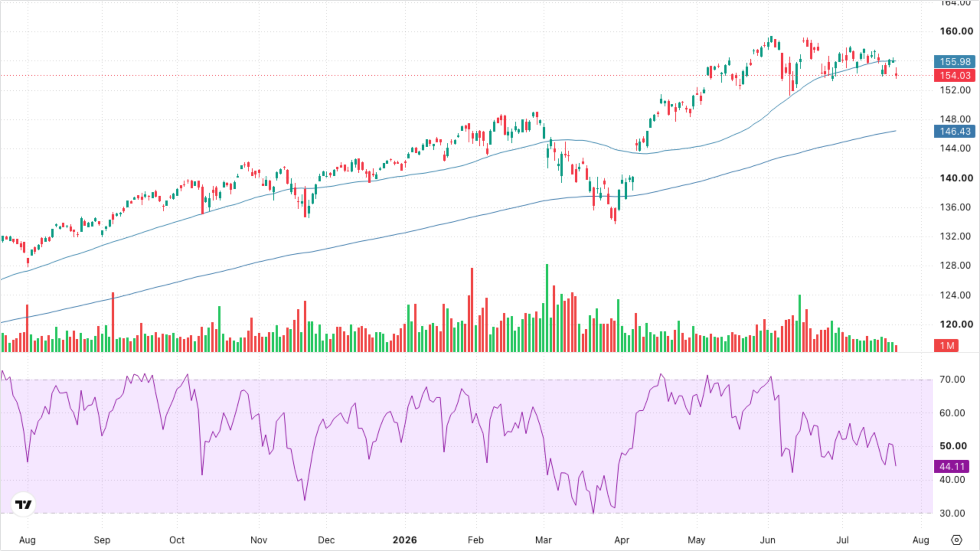This screenshot has height=551, width=980.
Task: Click the Feb label on time axis
Action: click(476, 540)
